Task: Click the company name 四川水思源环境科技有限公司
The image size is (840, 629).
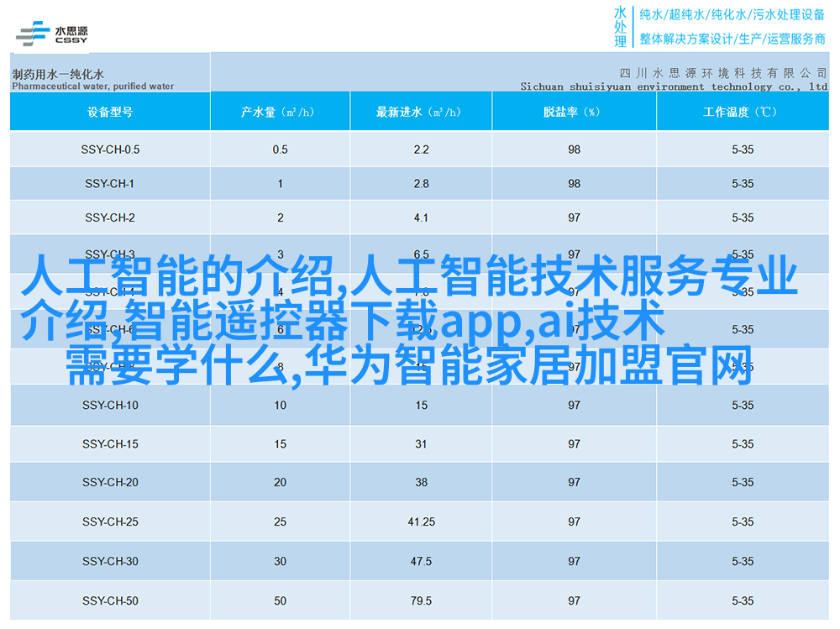Action: pyautogui.click(x=723, y=73)
